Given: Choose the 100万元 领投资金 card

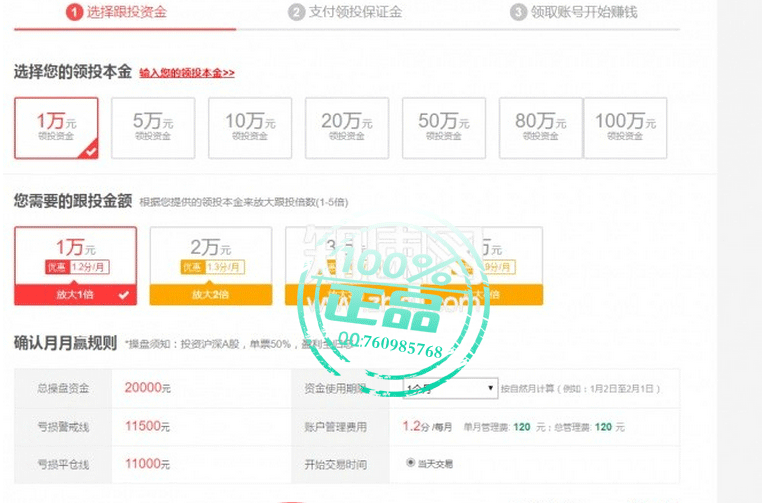Looking at the screenshot, I should 625,128.
